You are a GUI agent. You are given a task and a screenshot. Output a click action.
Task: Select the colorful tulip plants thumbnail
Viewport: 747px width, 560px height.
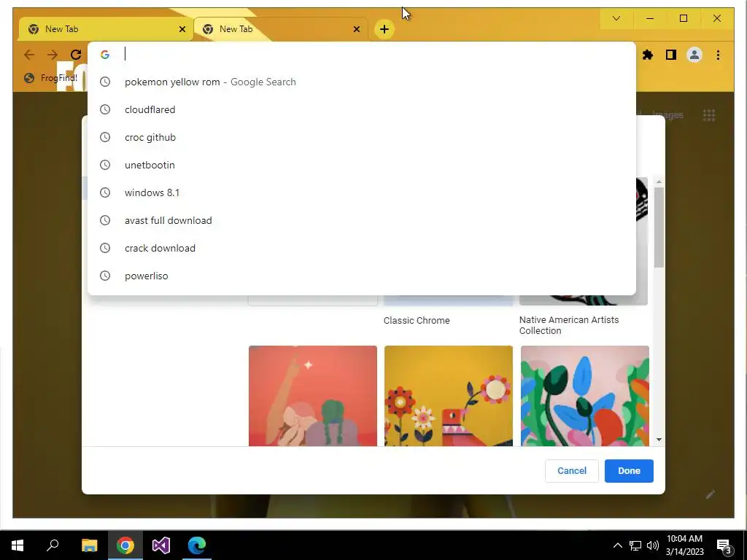(584, 396)
